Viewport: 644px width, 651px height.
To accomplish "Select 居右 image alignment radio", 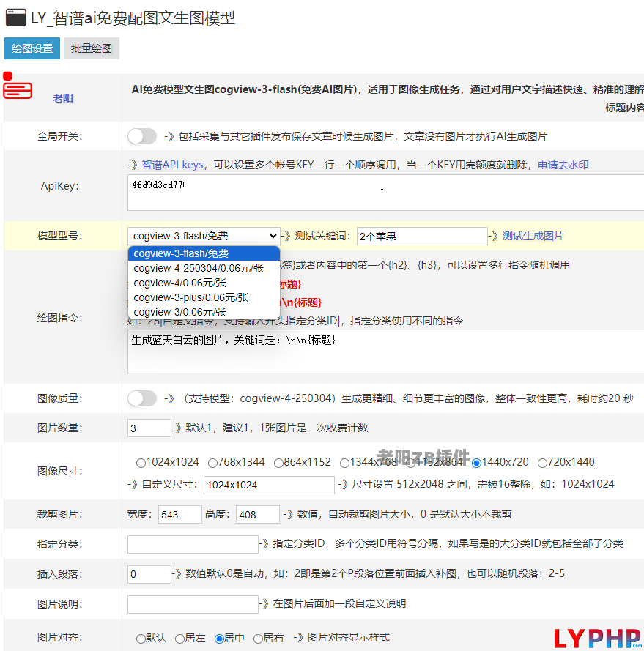I will point(258,639).
